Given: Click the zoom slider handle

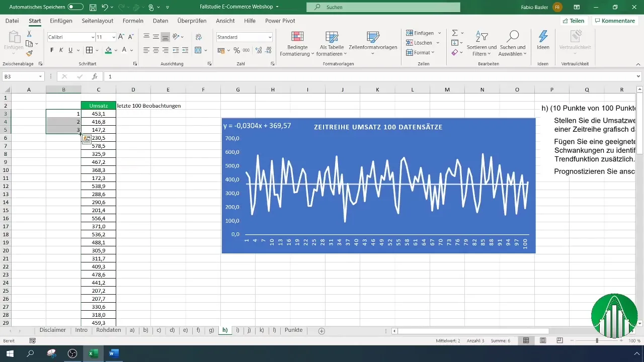Looking at the screenshot, I should tap(597, 340).
